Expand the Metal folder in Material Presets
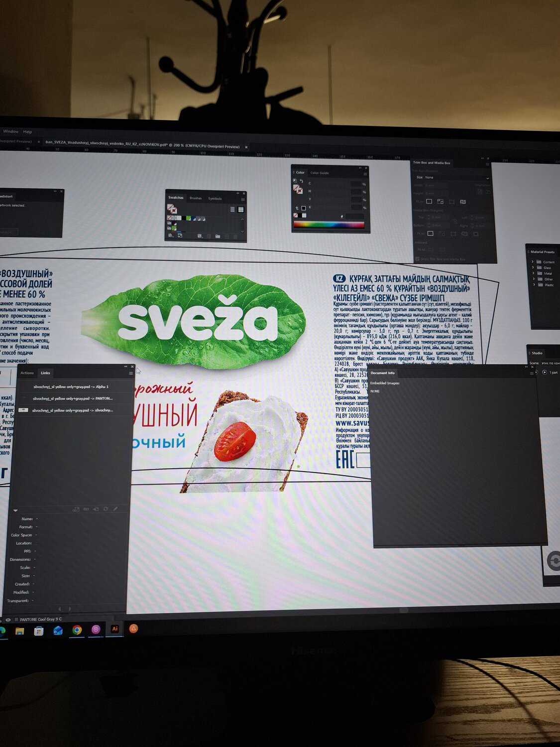Viewport: 560px width, 747px height. click(x=534, y=273)
